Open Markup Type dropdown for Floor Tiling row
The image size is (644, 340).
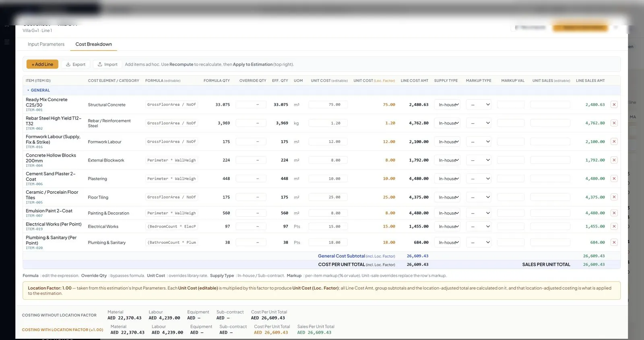pyautogui.click(x=479, y=197)
